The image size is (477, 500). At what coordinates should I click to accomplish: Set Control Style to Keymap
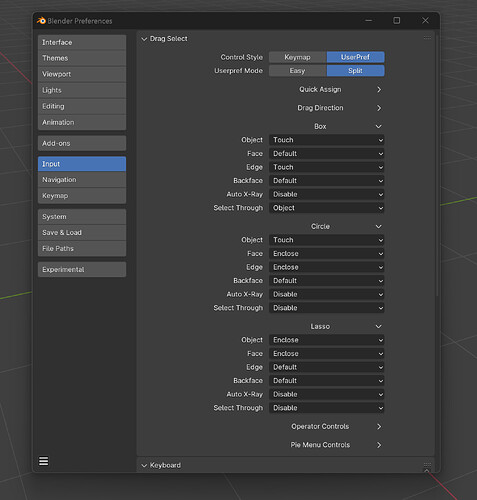tap(297, 57)
